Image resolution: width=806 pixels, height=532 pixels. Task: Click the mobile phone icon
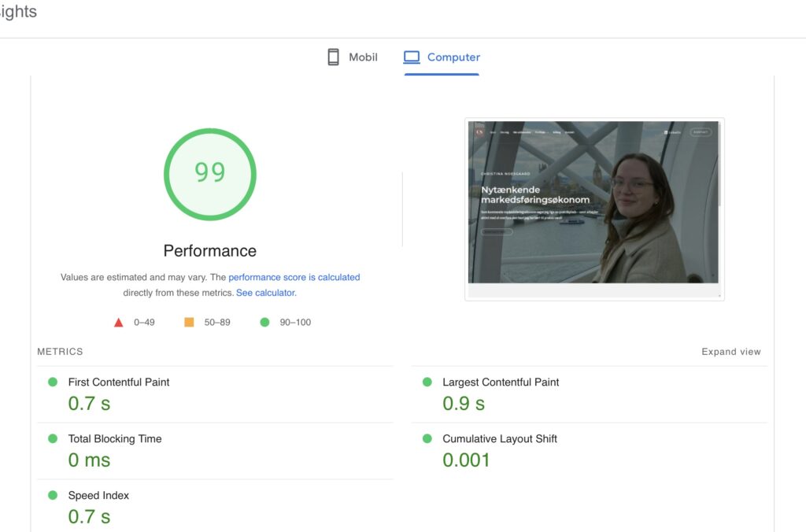(334, 57)
